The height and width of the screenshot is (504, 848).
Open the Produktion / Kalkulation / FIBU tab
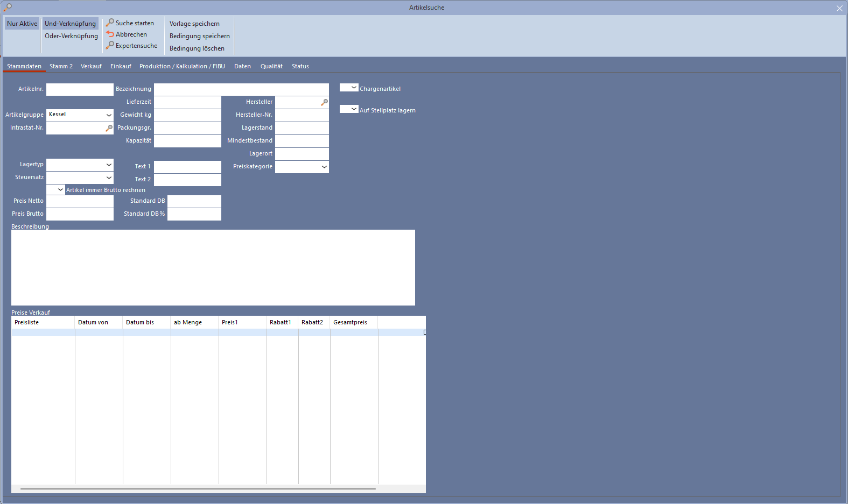click(182, 66)
